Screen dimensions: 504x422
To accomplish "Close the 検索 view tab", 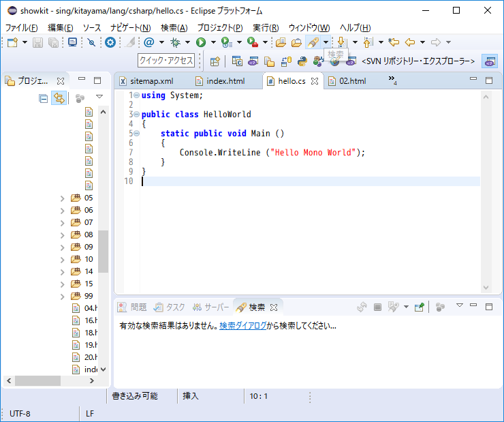I will point(274,307).
